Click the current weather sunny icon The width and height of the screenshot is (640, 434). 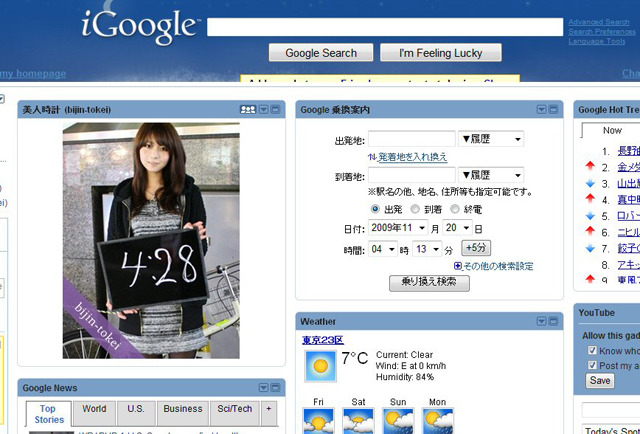[321, 366]
